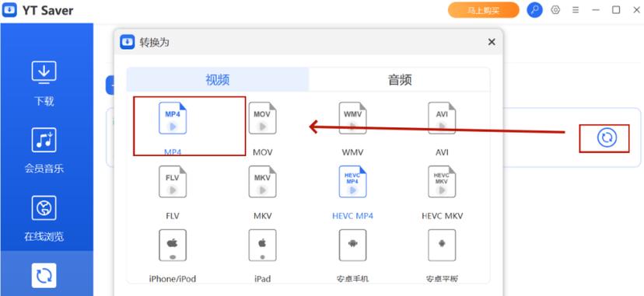644x296 pixels.
Task: Open the 会员音乐 sidebar section
Action: point(44,151)
